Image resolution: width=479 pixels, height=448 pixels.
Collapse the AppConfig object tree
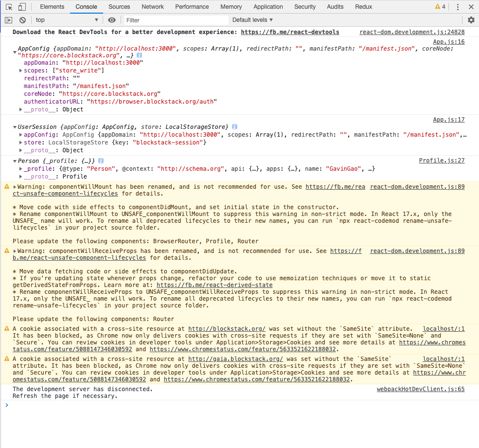coord(15,52)
